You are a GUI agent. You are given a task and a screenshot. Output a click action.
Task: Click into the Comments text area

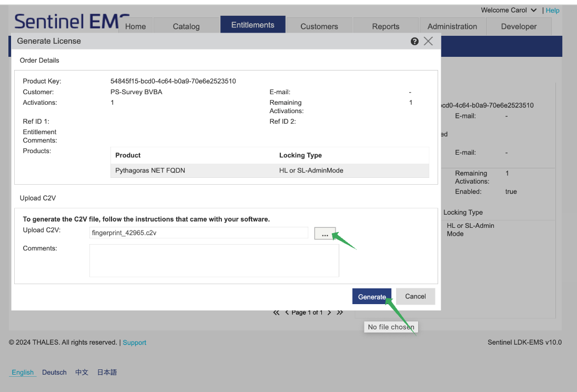pos(214,260)
